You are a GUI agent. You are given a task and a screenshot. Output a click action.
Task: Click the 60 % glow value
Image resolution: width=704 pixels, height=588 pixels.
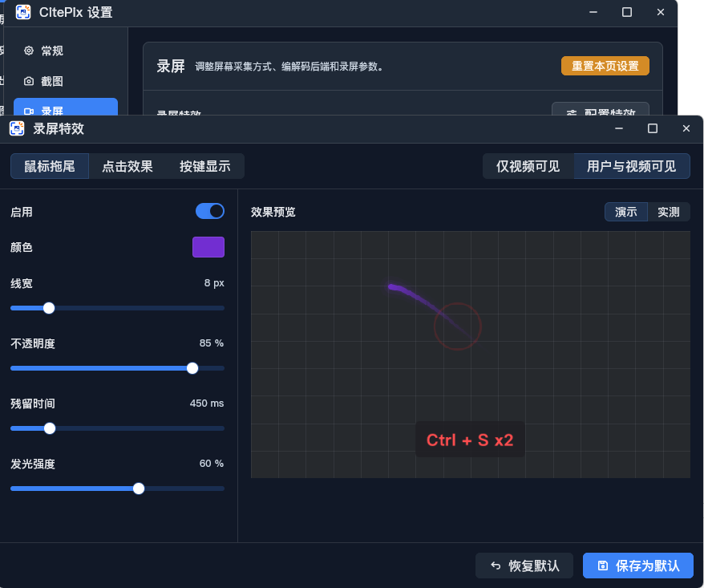[x=212, y=464]
